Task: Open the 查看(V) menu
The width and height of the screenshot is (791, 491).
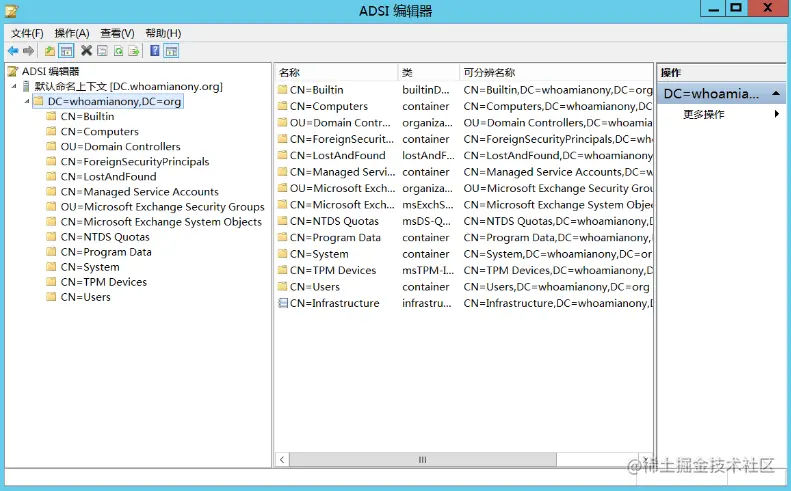Action: [x=117, y=33]
